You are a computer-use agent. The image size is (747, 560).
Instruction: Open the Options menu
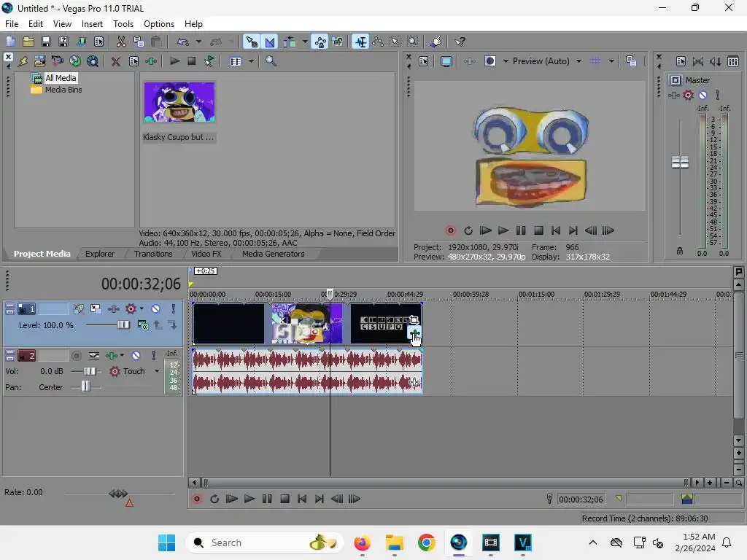[x=158, y=24]
